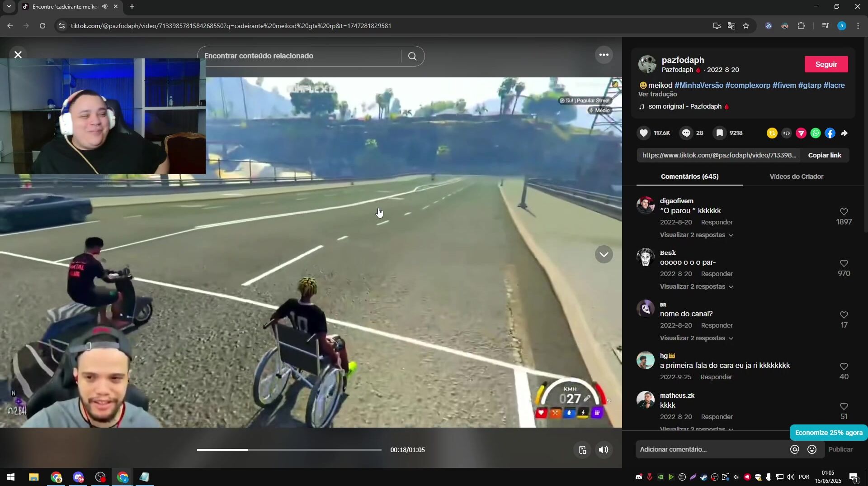This screenshot has height=486, width=868.
Task: Expand 2 replies under digaofivem's comment
Action: [x=696, y=235]
